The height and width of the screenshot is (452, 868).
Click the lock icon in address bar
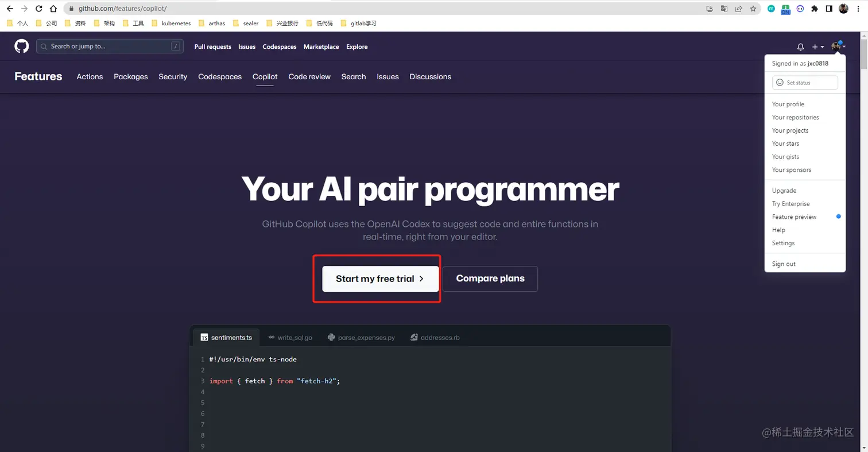[71, 9]
